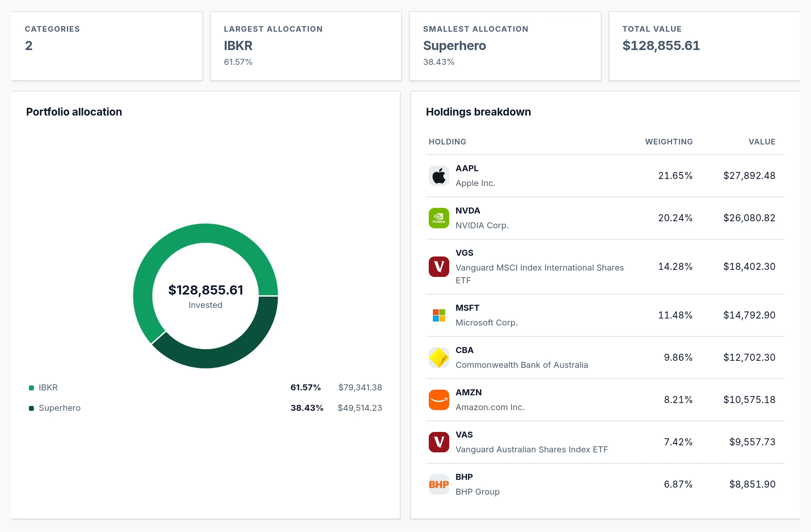
Task: Click the $12,702.30 value cell
Action: [749, 358]
